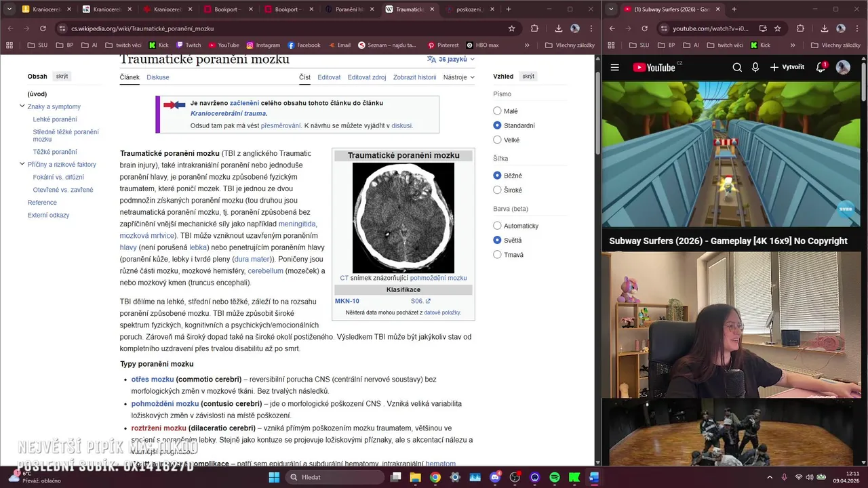
Task: Open Task View from the taskbar
Action: tap(396, 477)
